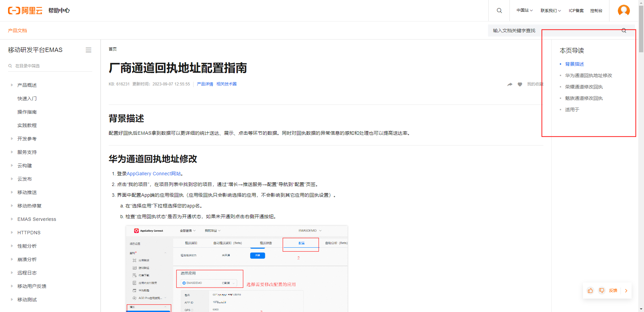The image size is (644, 312).
Task: Focus the 在目录中筛选 filter field
Action: click(x=50, y=66)
